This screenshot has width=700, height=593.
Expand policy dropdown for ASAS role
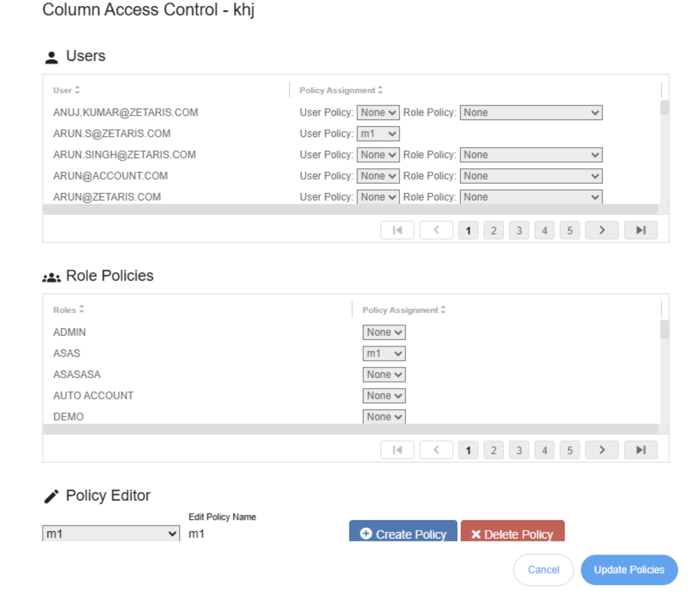pos(384,354)
